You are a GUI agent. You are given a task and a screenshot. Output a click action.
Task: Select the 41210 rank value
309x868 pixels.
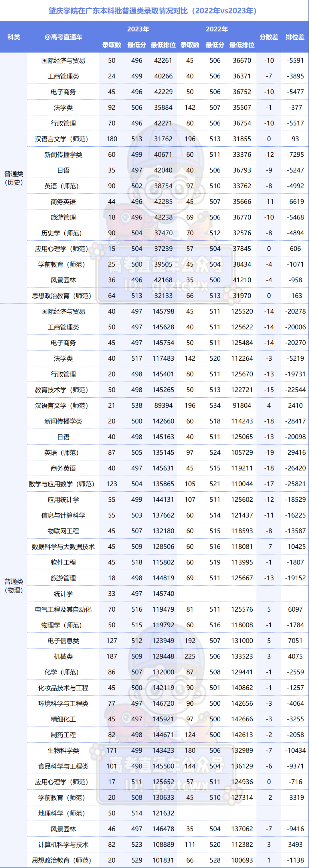(x=242, y=280)
